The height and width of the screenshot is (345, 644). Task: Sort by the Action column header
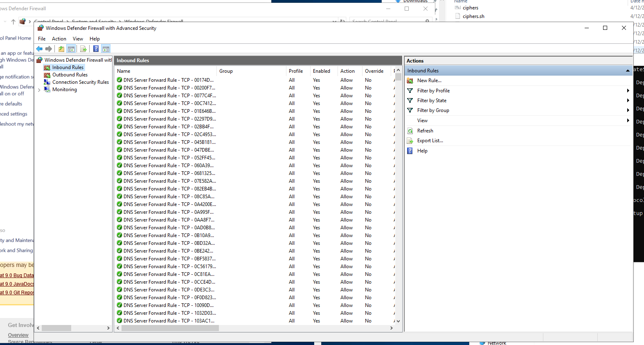pyautogui.click(x=350, y=71)
